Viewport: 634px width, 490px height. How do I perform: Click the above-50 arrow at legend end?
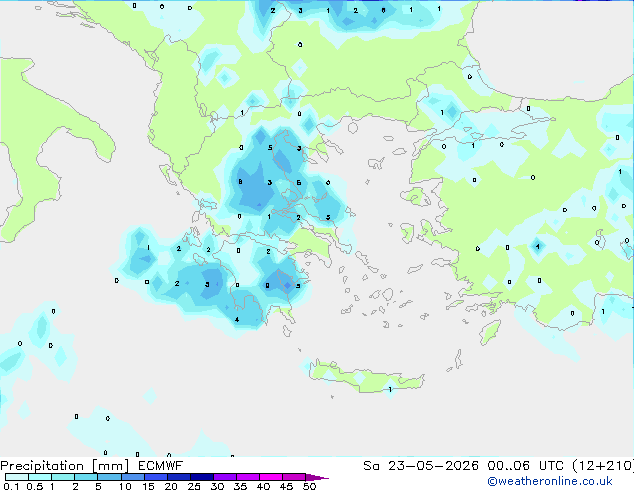pyautogui.click(x=317, y=477)
